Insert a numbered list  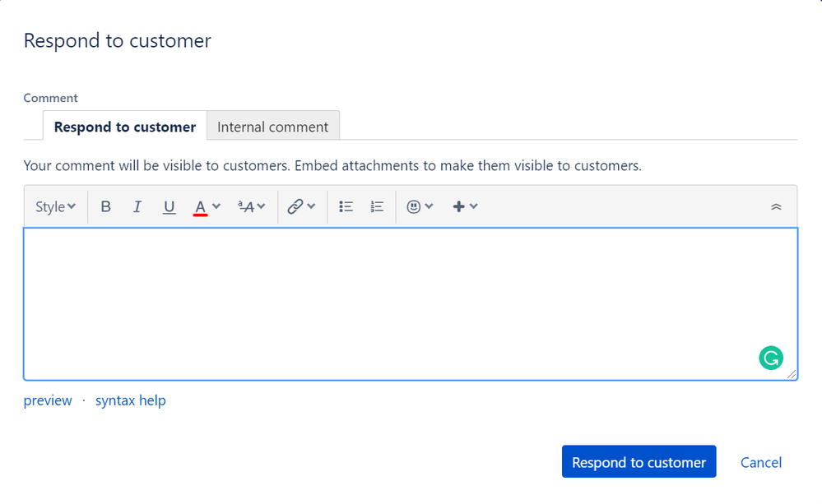click(x=376, y=206)
